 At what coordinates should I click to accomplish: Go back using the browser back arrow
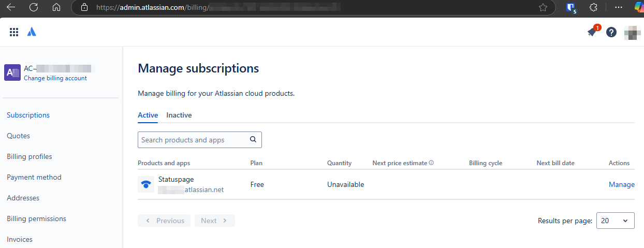coord(10,7)
